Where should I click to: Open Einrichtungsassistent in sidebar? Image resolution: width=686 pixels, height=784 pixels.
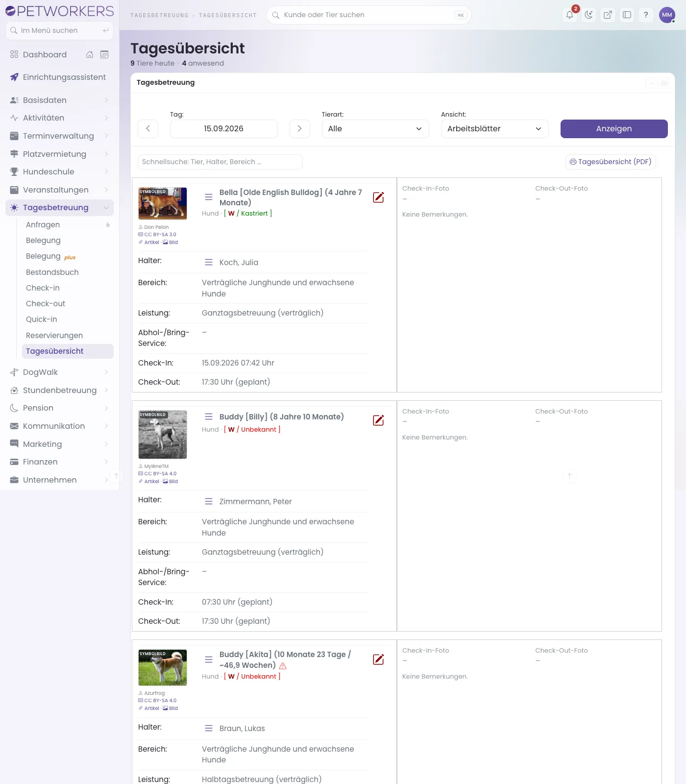[59, 77]
